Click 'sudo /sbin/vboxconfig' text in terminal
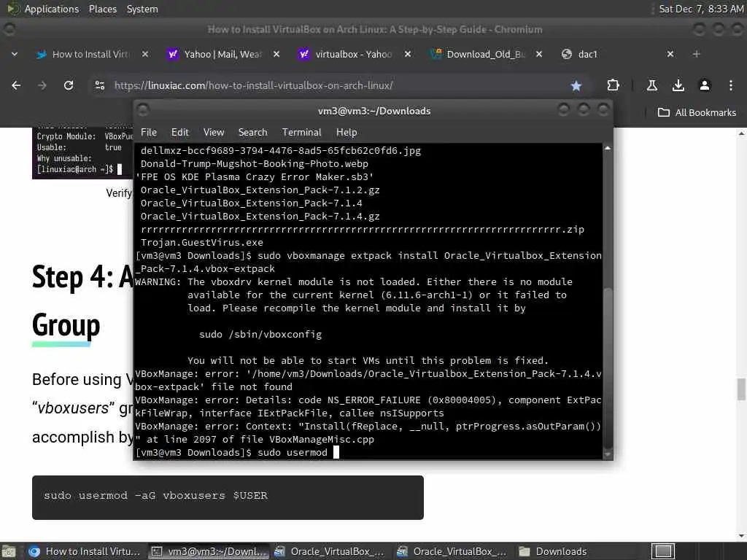747x560 pixels. pyautogui.click(x=260, y=334)
